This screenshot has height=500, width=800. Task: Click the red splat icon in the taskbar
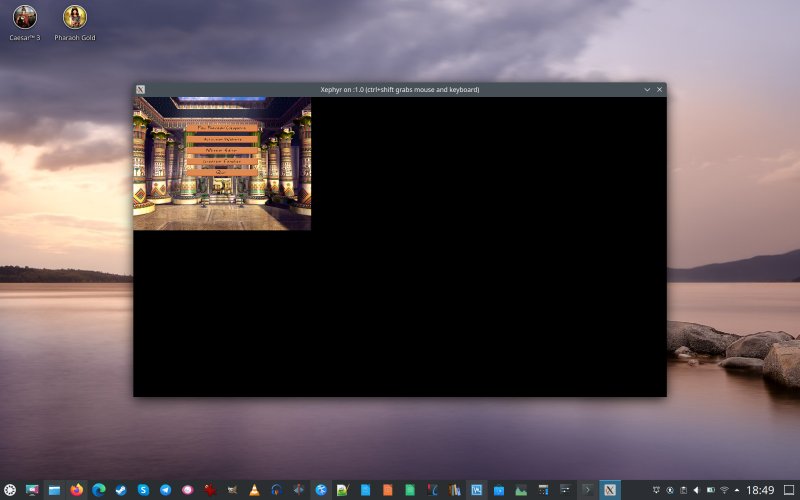click(210, 490)
